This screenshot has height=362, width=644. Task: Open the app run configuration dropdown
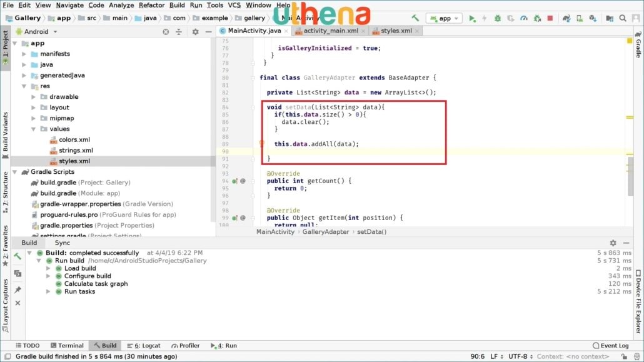444,19
